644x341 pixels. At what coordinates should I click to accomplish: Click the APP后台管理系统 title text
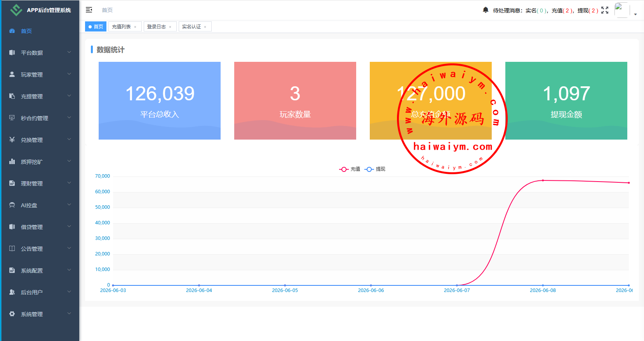click(49, 10)
